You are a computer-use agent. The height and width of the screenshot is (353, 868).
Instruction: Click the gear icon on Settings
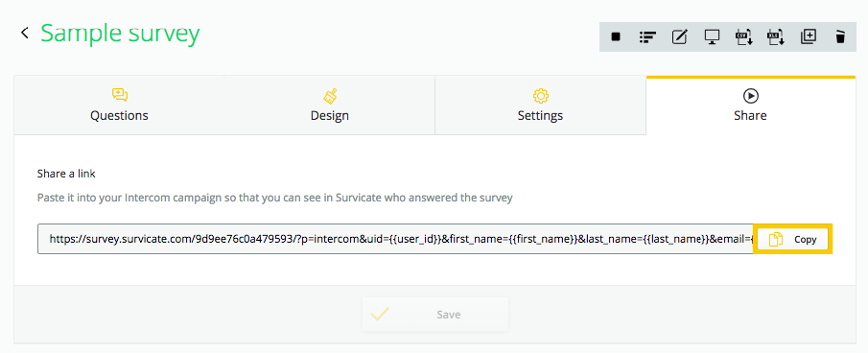[x=540, y=96]
